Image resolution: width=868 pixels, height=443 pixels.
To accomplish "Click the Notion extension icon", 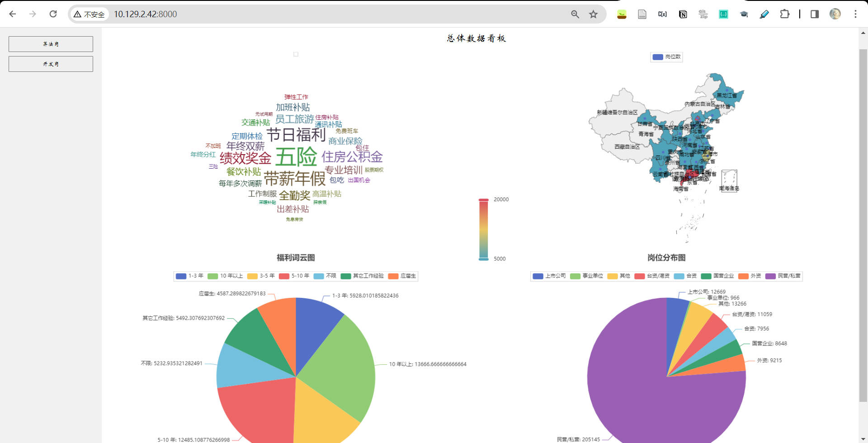I will click(683, 14).
